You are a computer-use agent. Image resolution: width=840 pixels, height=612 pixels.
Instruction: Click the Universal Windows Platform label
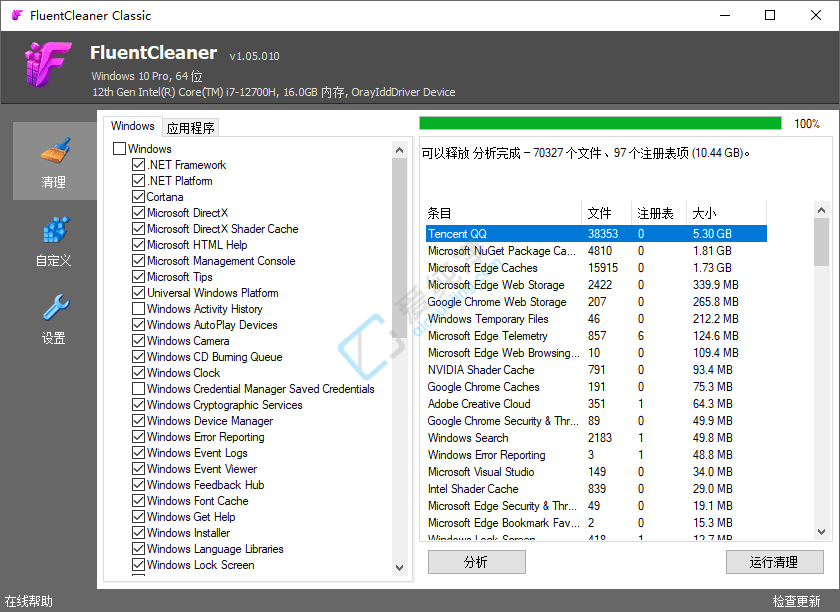[x=213, y=293]
